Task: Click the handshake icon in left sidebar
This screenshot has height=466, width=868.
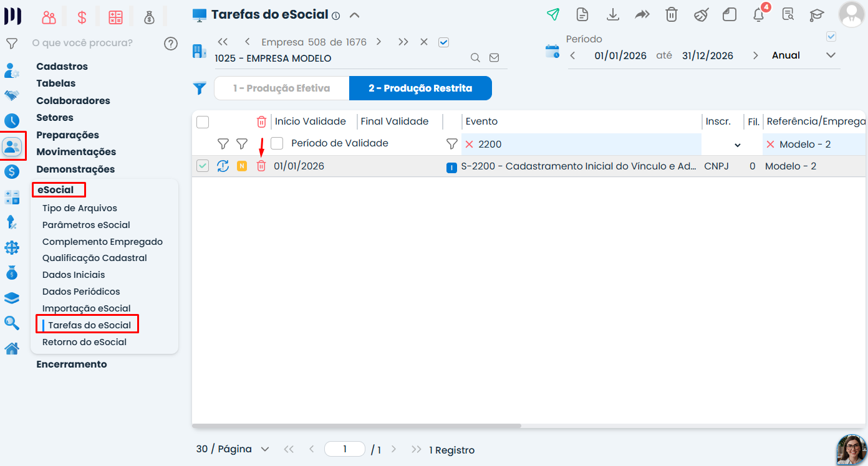Action: [x=12, y=95]
